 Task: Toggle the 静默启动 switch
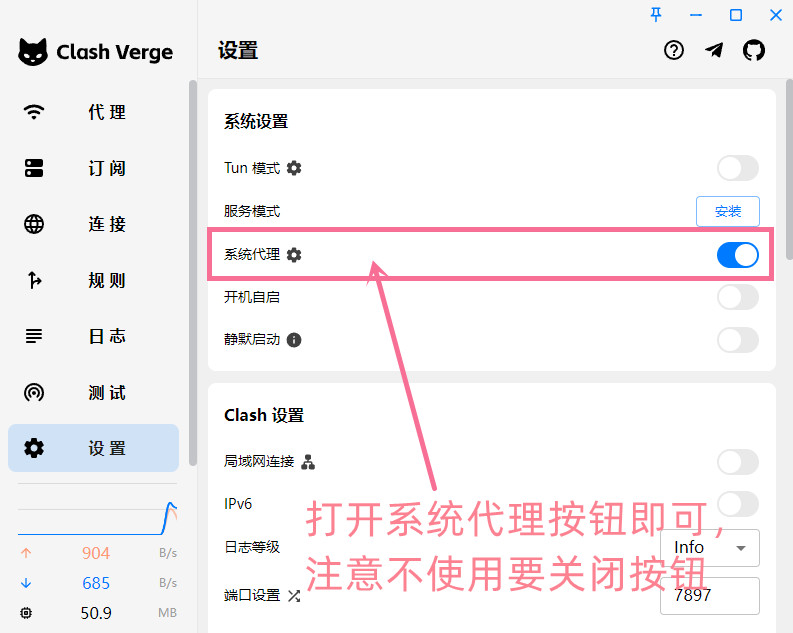(x=737, y=340)
